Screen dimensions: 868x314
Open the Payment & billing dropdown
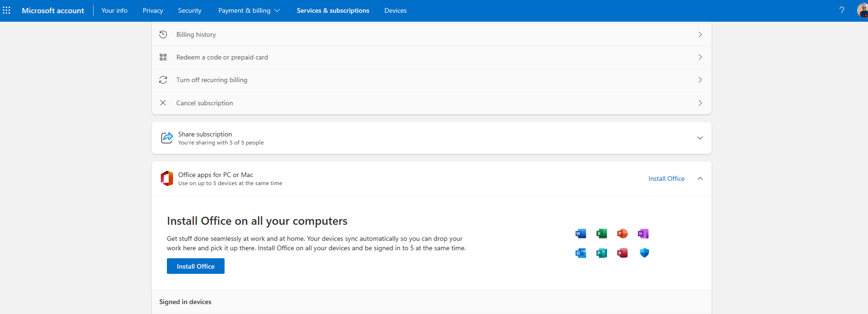(249, 10)
